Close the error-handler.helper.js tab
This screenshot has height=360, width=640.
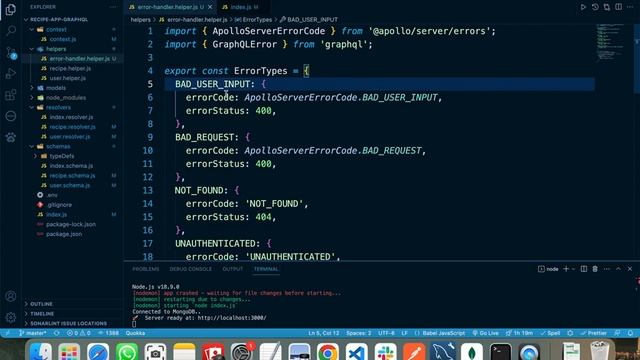tap(210, 7)
